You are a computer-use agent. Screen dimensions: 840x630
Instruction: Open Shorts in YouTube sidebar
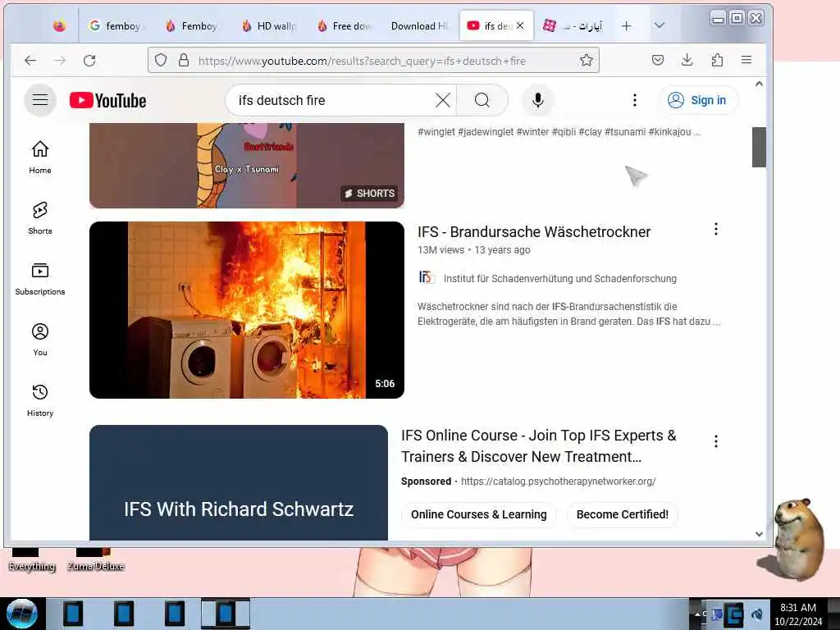[40, 218]
